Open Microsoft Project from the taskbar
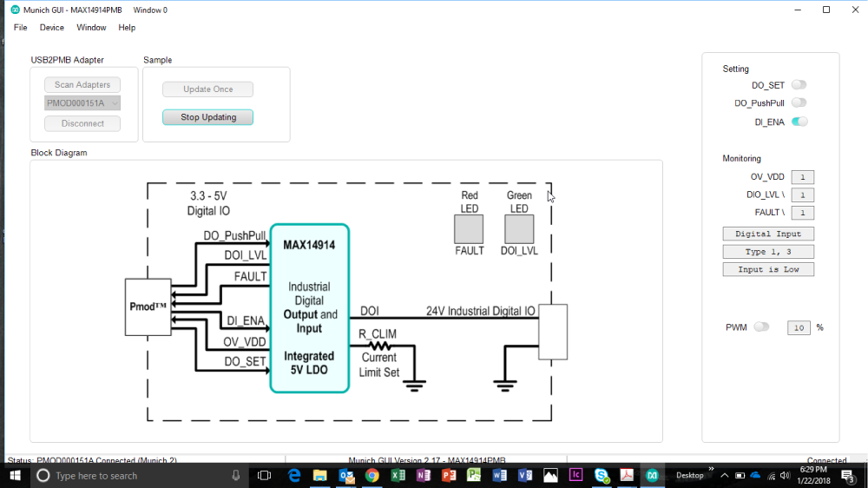The width and height of the screenshot is (868, 488). (x=475, y=476)
